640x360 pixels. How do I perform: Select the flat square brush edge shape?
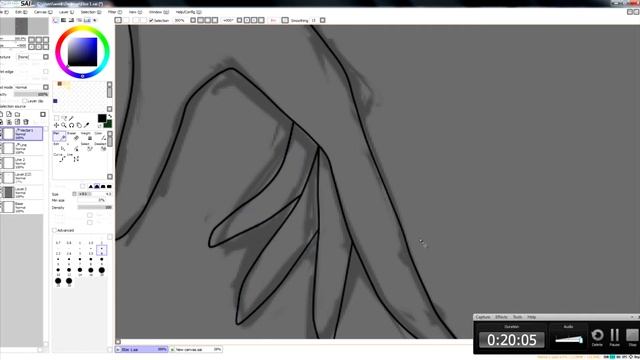(109, 186)
